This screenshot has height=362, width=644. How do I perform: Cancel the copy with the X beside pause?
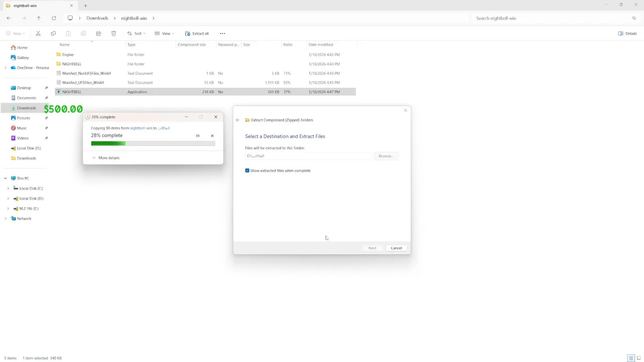212,136
